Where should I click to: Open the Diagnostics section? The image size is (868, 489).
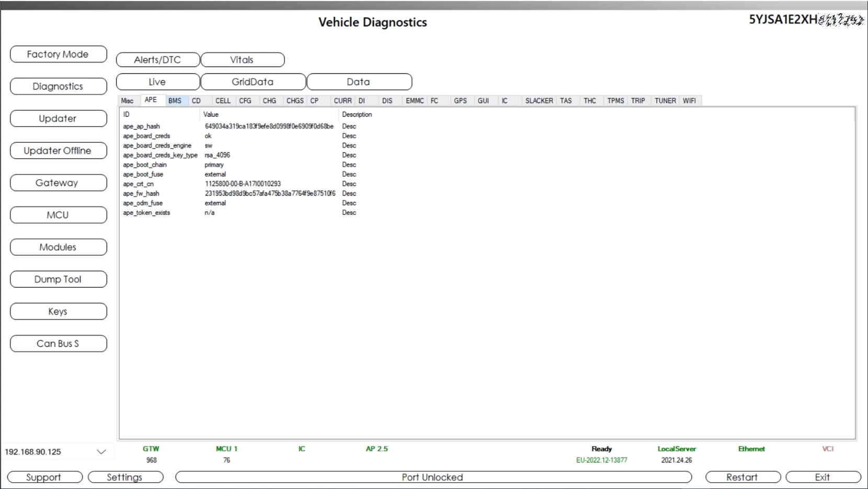[x=58, y=86]
